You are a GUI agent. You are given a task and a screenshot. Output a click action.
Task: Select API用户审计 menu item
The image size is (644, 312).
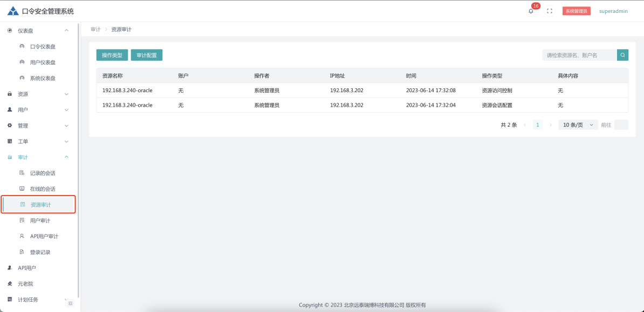[x=44, y=237]
